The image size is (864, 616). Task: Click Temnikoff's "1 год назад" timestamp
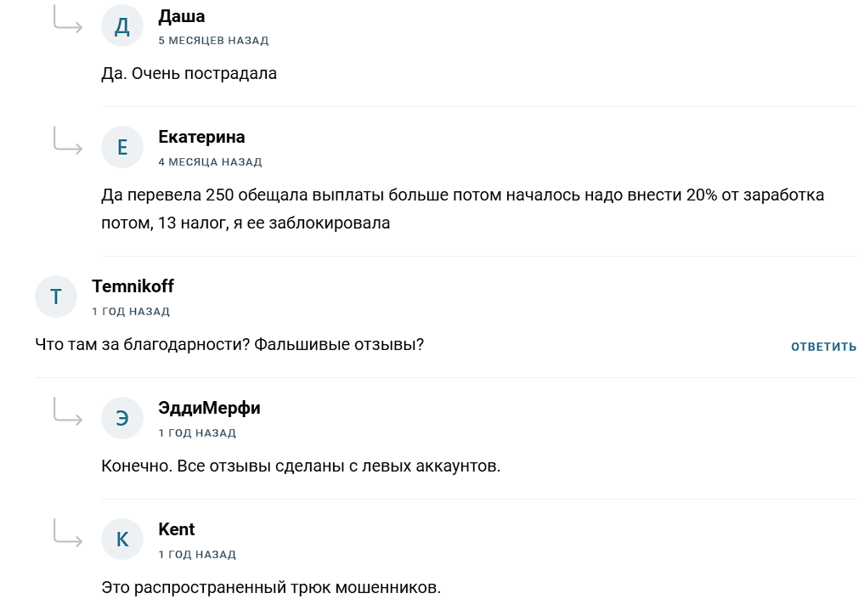[x=131, y=312]
